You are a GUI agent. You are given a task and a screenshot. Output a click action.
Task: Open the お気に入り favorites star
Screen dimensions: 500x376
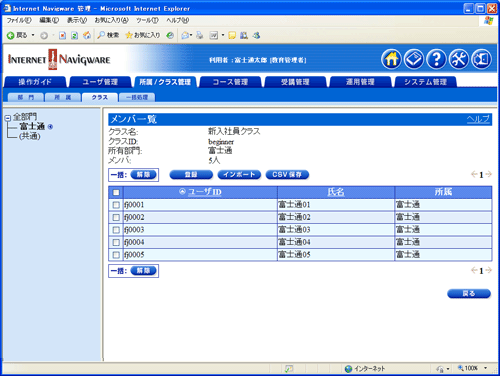(x=143, y=35)
